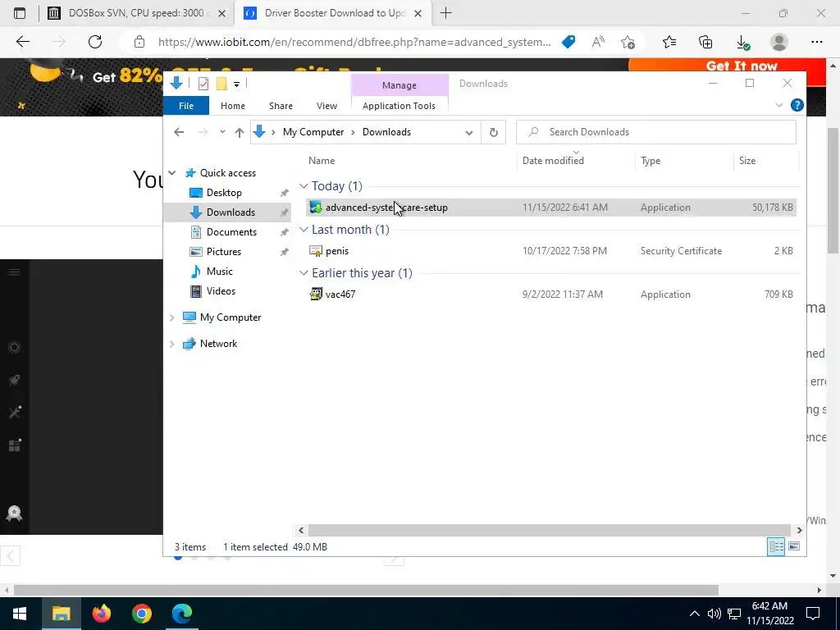The height and width of the screenshot is (630, 840).
Task: Open a new Edge tab
Action: click(445, 13)
